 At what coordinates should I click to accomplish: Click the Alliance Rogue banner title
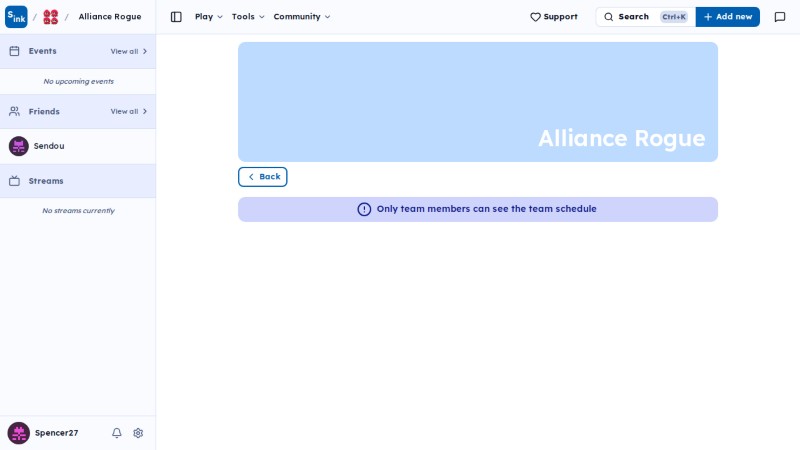click(621, 139)
